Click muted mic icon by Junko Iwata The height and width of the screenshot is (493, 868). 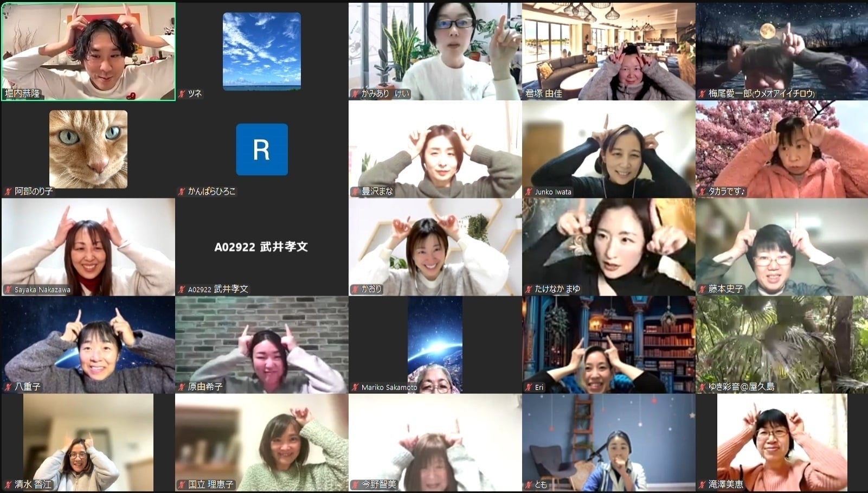point(529,191)
